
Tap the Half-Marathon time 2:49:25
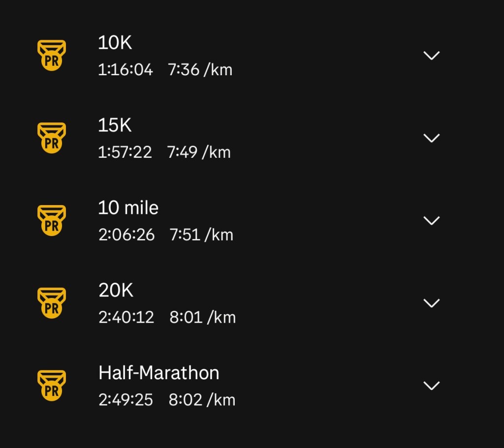(126, 400)
